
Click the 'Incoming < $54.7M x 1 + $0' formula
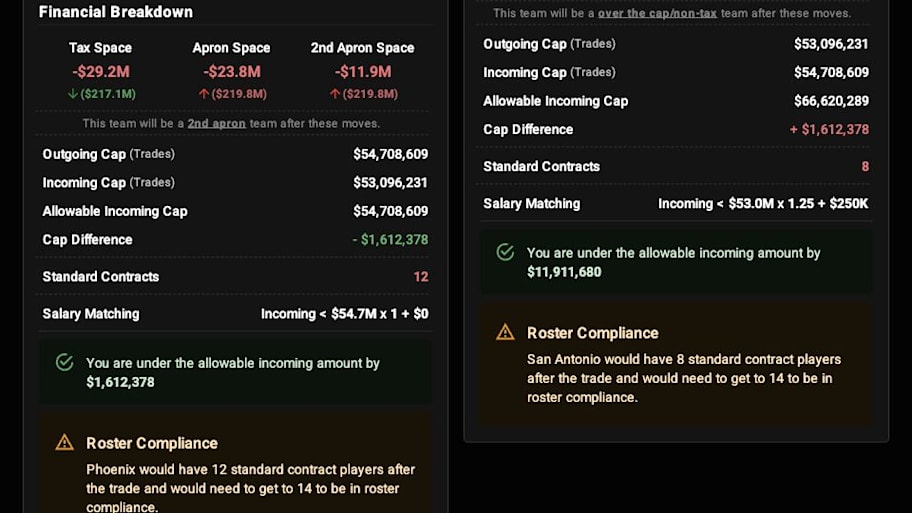[x=344, y=314]
